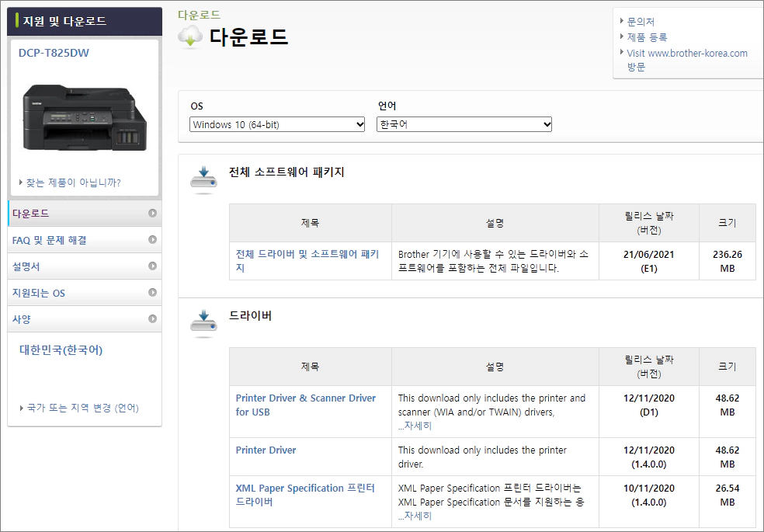764x532 pixels.
Task: Open the 지원되는 OS sidebar menu item
Action: (85, 292)
